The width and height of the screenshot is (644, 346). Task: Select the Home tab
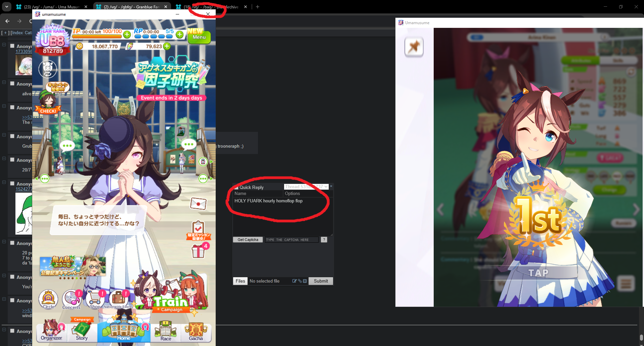[124, 329]
